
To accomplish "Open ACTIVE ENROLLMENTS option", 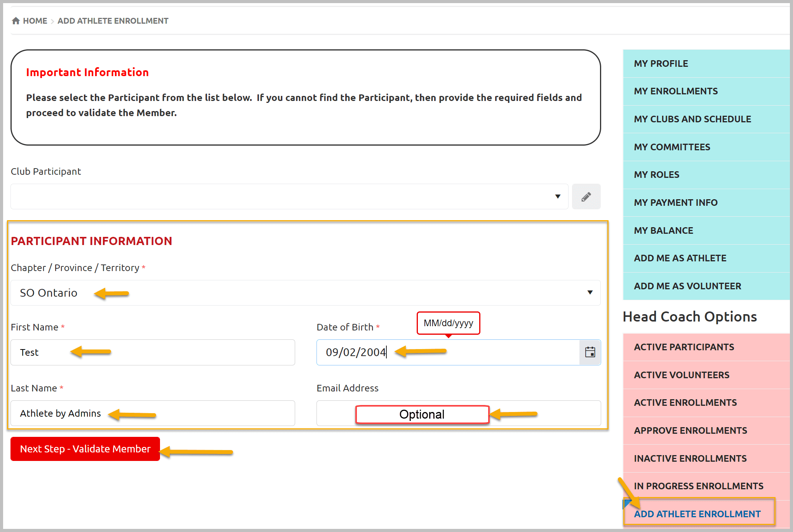I will (x=706, y=403).
